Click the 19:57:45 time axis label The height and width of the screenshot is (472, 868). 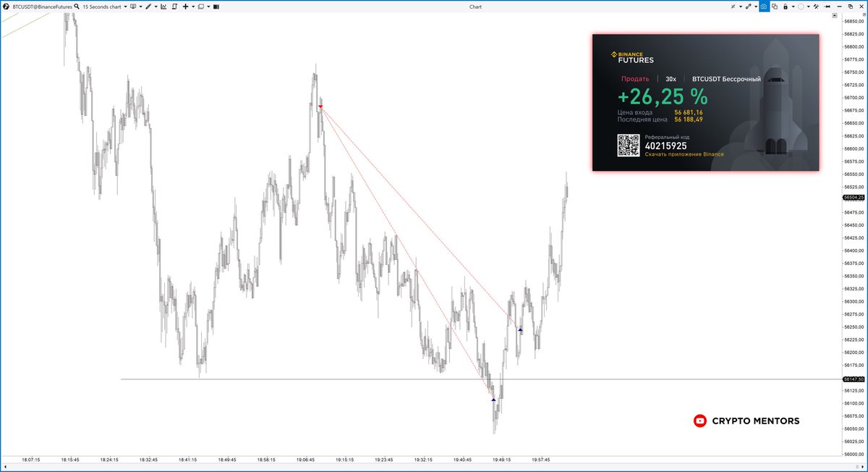541,459
